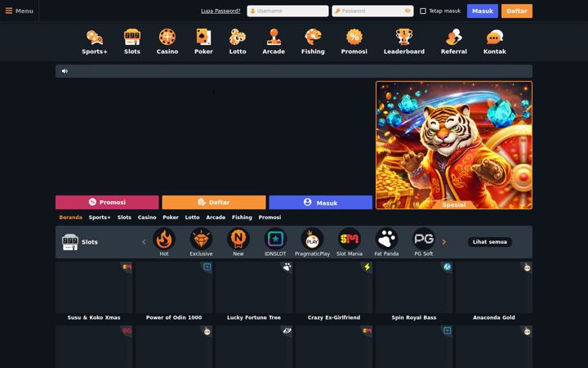Show previous slot providers with left chevron
The height and width of the screenshot is (368, 588).
click(144, 242)
